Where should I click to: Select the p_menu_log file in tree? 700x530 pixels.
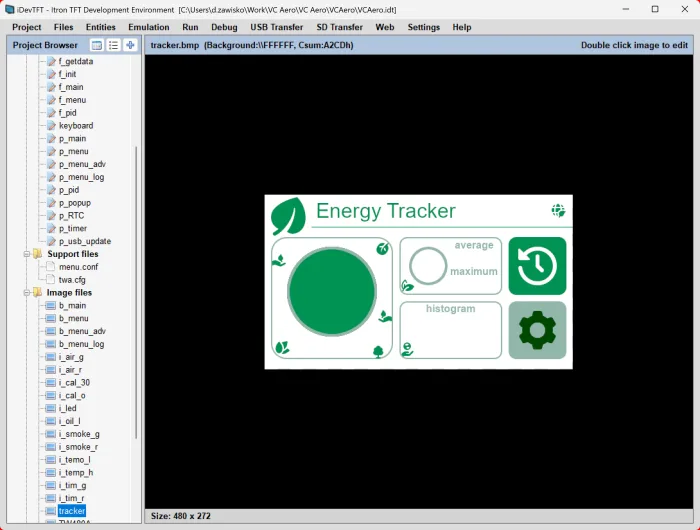point(81,177)
